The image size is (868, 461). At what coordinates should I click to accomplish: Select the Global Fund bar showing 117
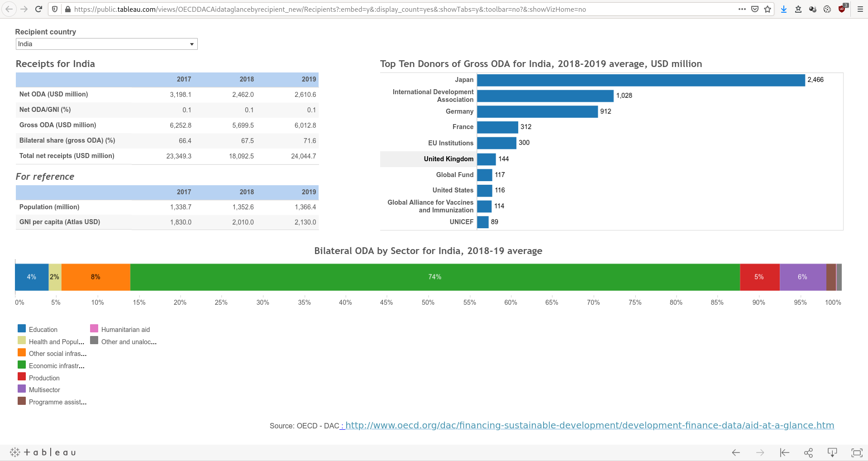pyautogui.click(x=484, y=175)
